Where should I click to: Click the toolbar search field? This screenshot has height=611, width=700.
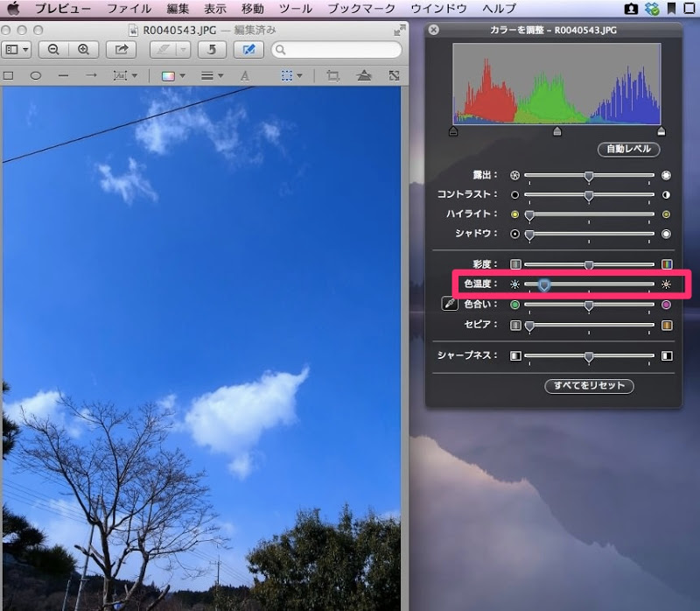(x=337, y=50)
